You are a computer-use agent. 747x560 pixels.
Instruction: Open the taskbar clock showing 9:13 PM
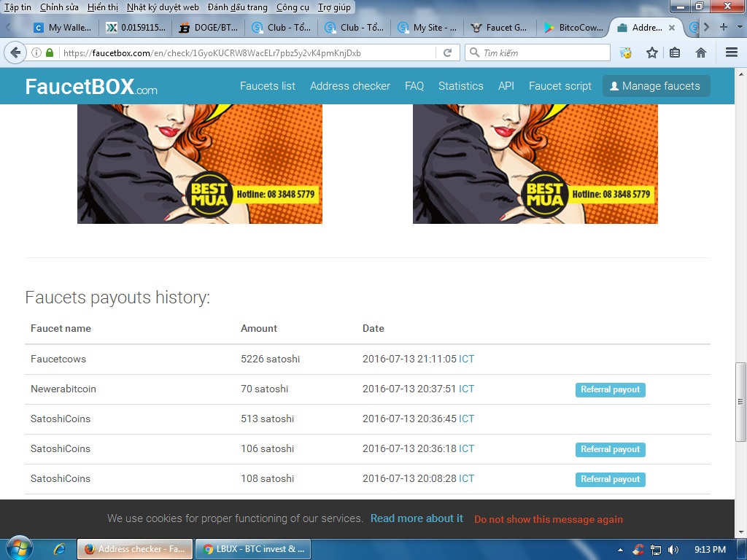click(710, 550)
